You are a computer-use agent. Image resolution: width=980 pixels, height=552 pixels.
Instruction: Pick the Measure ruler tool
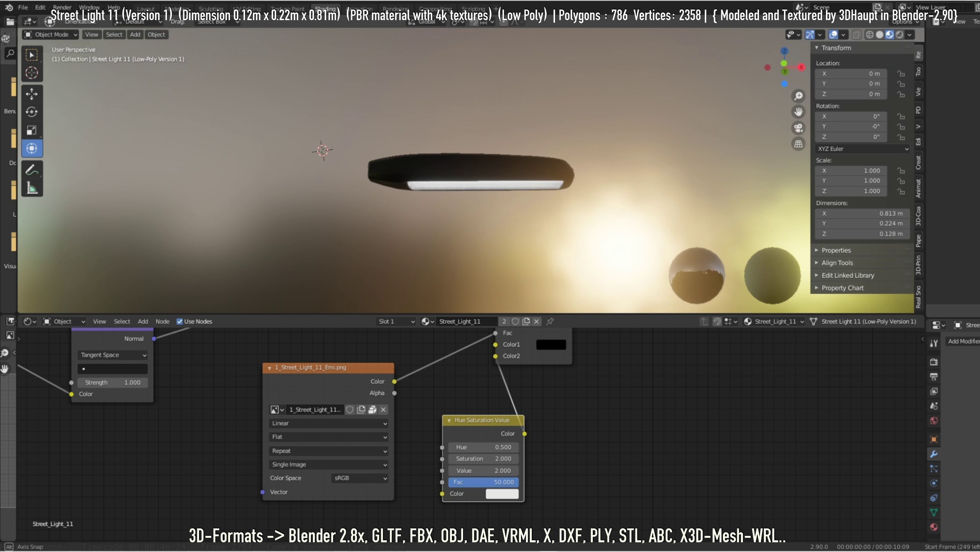[32, 188]
